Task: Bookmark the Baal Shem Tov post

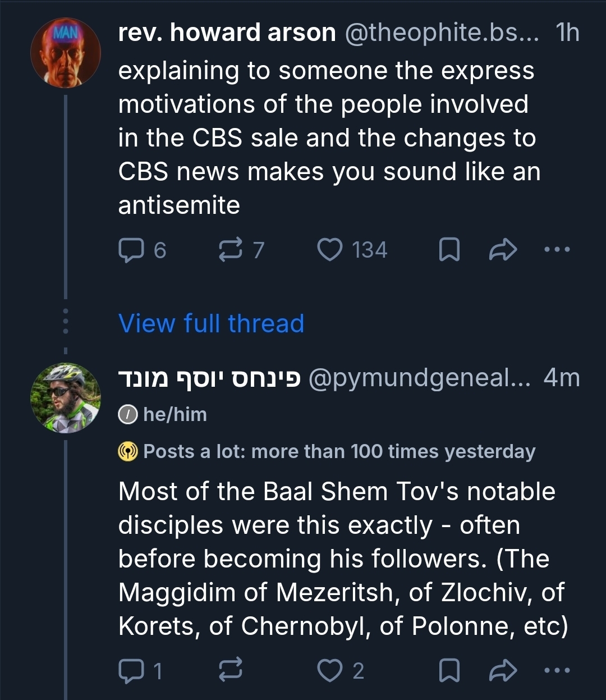Action: tap(448, 670)
